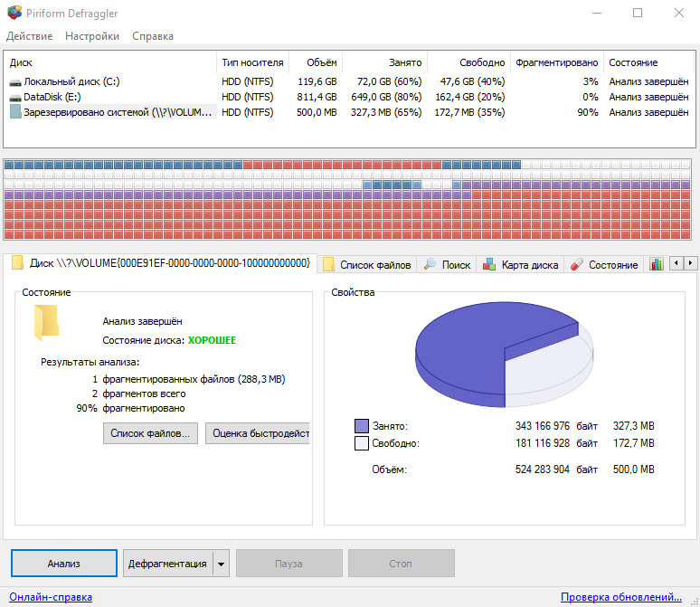
Task: Click the ХОРОШЕЕ disk state text
Action: [x=212, y=340]
